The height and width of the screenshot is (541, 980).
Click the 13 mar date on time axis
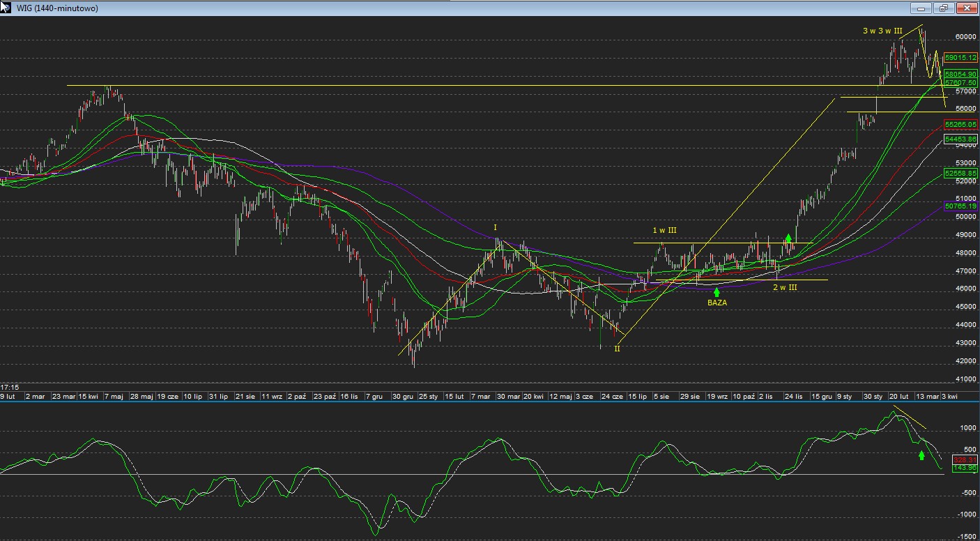pyautogui.click(x=926, y=396)
